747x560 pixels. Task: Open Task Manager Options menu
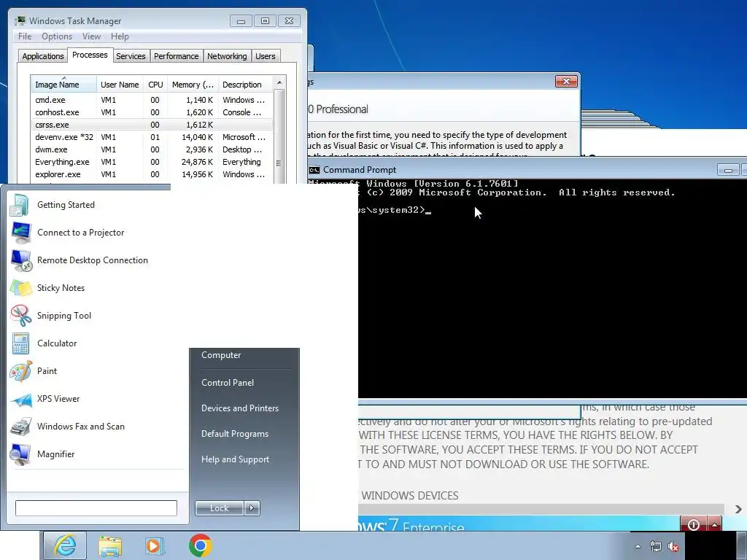[57, 36]
